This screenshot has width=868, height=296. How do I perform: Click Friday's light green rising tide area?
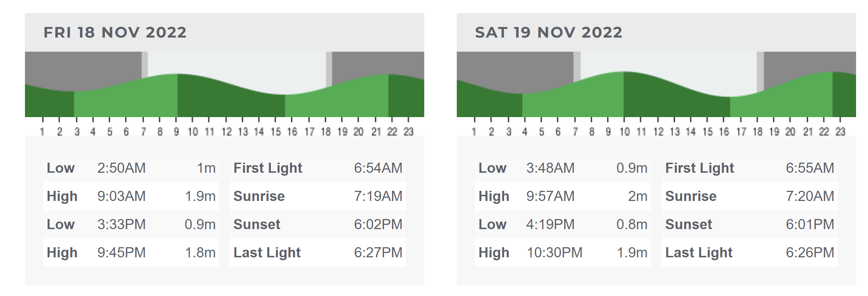click(125, 99)
